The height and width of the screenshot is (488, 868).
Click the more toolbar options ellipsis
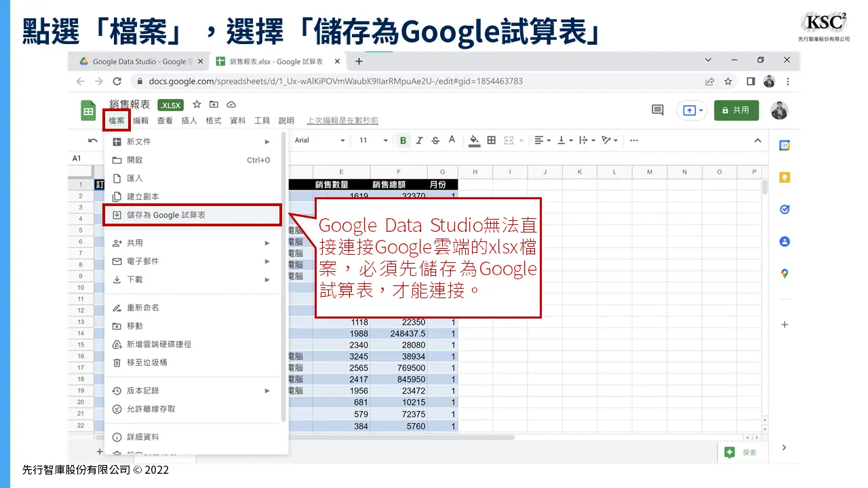tap(634, 140)
